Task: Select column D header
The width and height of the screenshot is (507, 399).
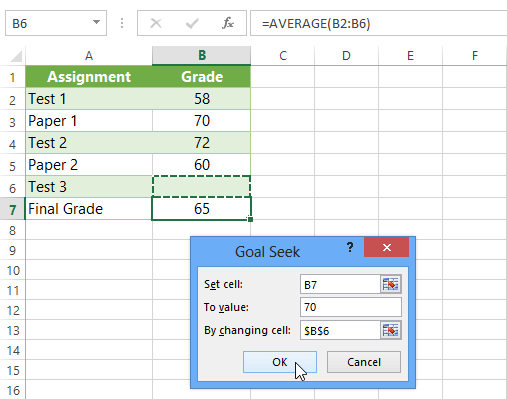Action: [346, 56]
